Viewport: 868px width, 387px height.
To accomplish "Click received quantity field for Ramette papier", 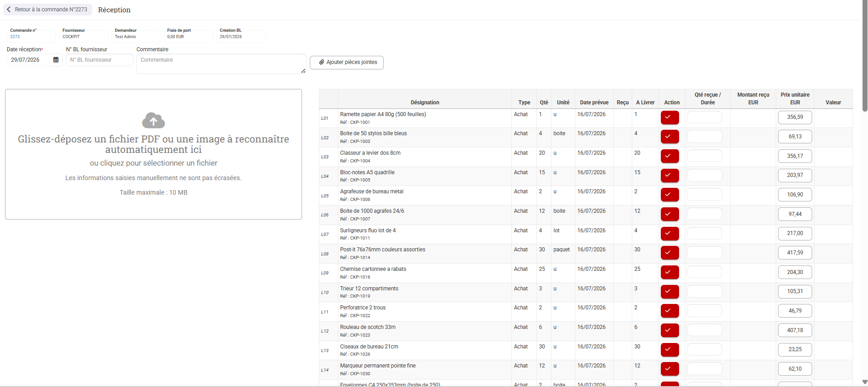I will pos(704,117).
